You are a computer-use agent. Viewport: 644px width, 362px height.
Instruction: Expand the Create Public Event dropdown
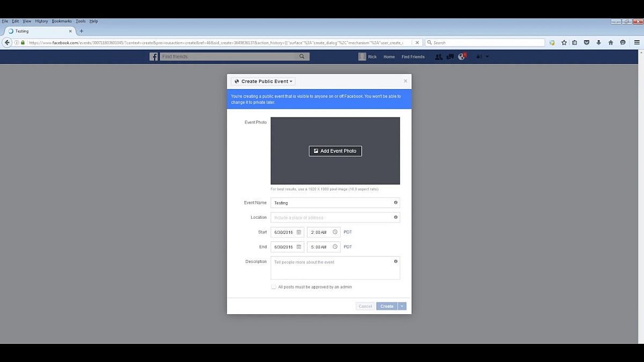coord(263,82)
